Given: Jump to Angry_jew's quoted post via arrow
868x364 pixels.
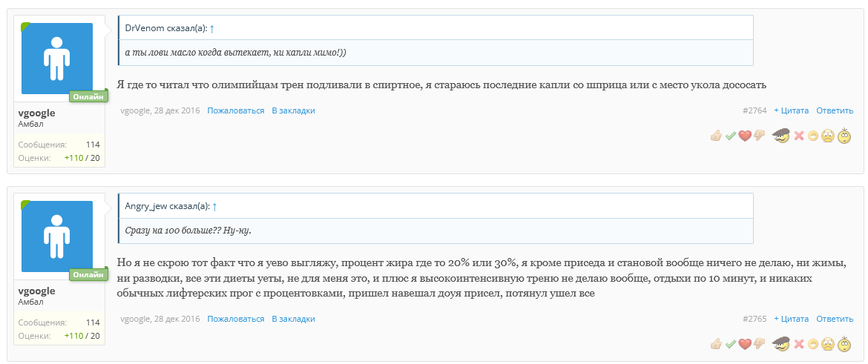Looking at the screenshot, I should tap(215, 206).
